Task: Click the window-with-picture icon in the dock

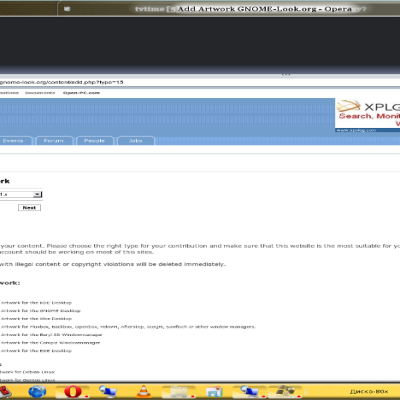Action: click(x=214, y=392)
